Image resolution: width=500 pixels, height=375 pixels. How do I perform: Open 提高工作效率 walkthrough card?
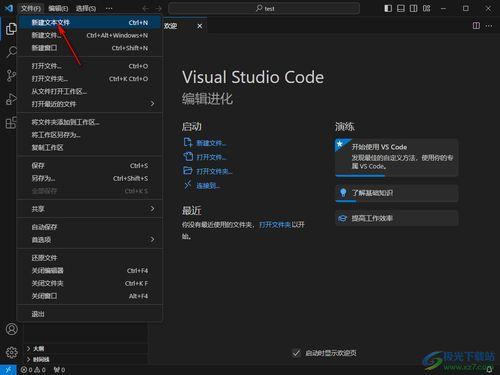click(x=397, y=219)
